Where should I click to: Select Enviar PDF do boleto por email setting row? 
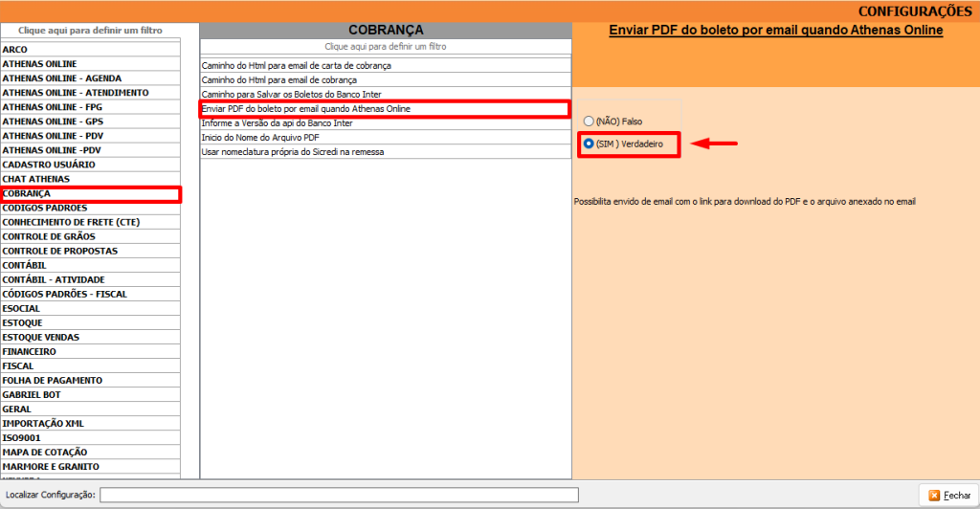[386, 109]
